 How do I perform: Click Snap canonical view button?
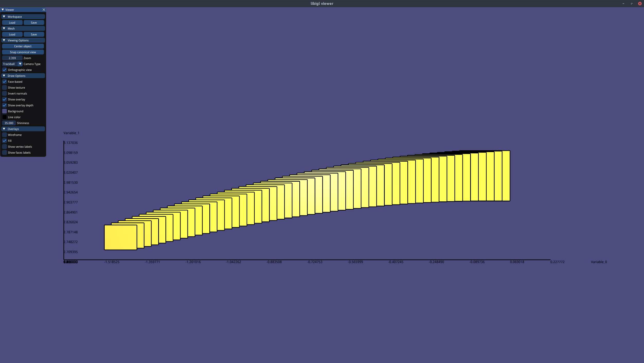(x=23, y=52)
